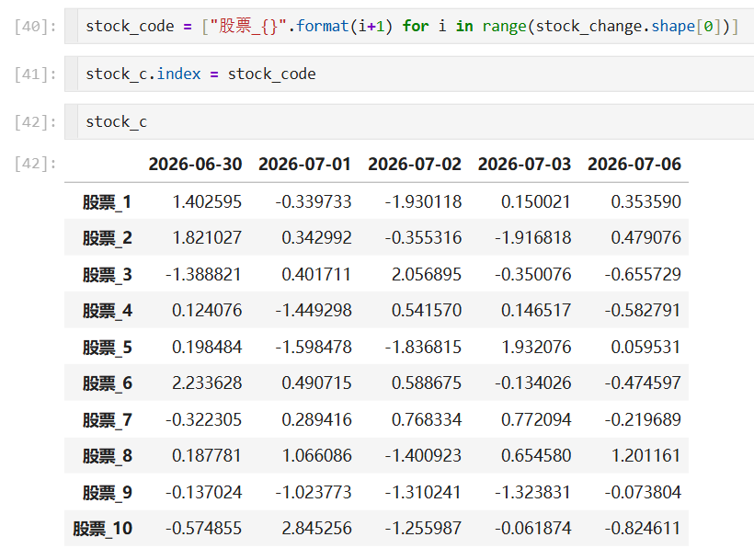The width and height of the screenshot is (754, 560).
Task: Click row label 股票_2
Action: click(x=107, y=238)
